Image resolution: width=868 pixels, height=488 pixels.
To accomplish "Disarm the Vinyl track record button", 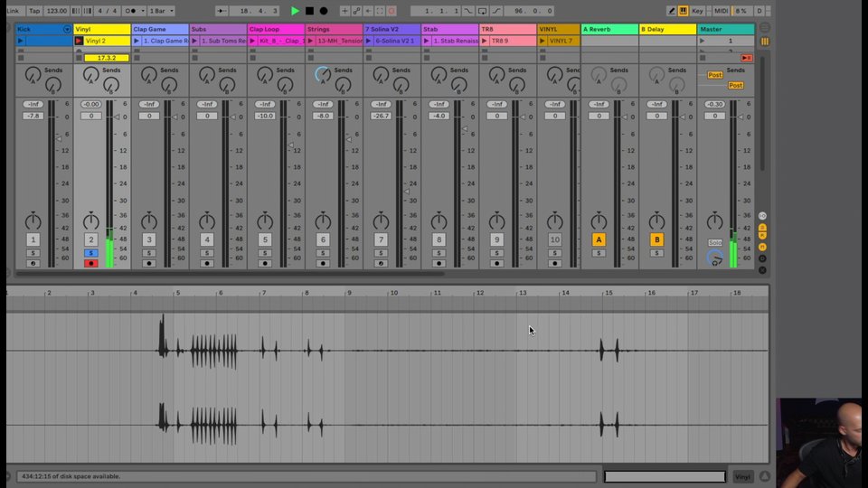I will [90, 263].
